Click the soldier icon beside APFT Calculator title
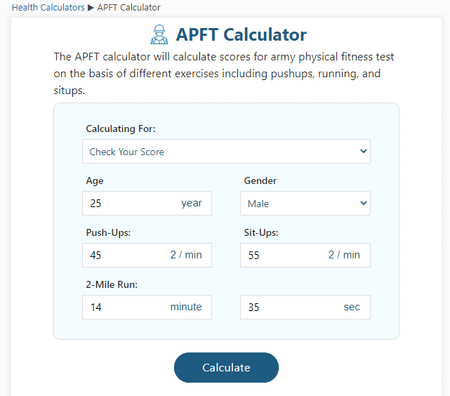Viewport: 450px width, 396px height. pos(159,34)
